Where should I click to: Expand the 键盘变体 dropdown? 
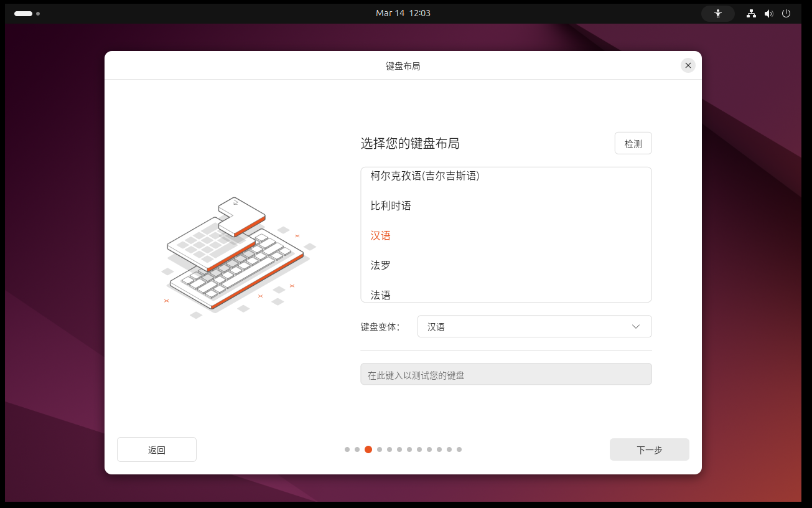(534, 327)
